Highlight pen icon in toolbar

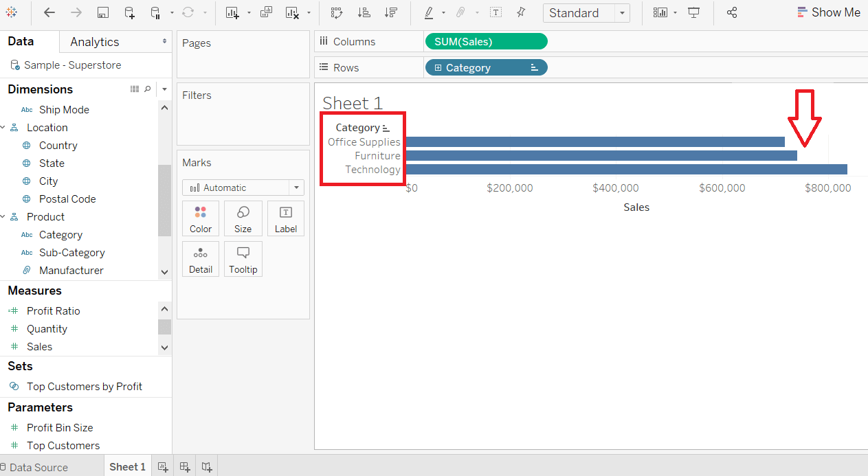click(429, 12)
